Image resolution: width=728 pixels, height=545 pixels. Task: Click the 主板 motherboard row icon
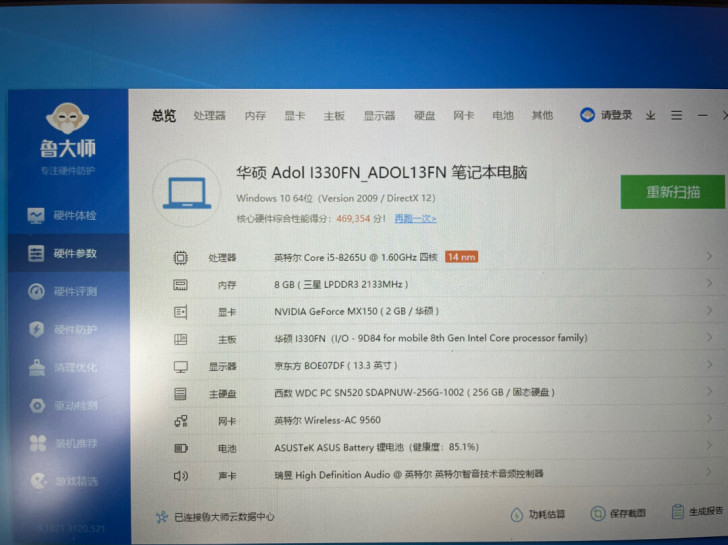point(180,339)
